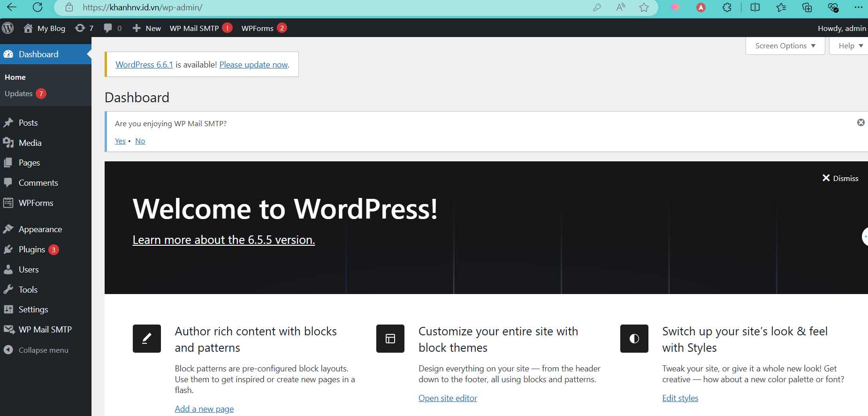Click Howdy, admin account menu

tap(842, 28)
